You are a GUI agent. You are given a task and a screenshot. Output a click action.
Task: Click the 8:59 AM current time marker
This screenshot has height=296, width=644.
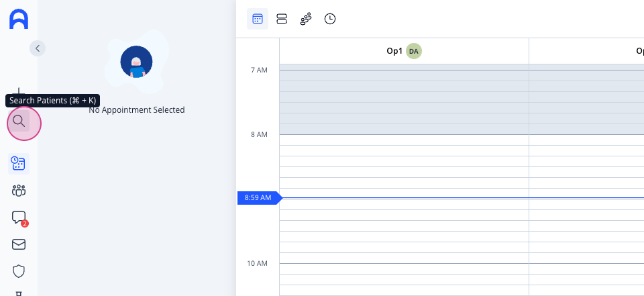point(259,198)
